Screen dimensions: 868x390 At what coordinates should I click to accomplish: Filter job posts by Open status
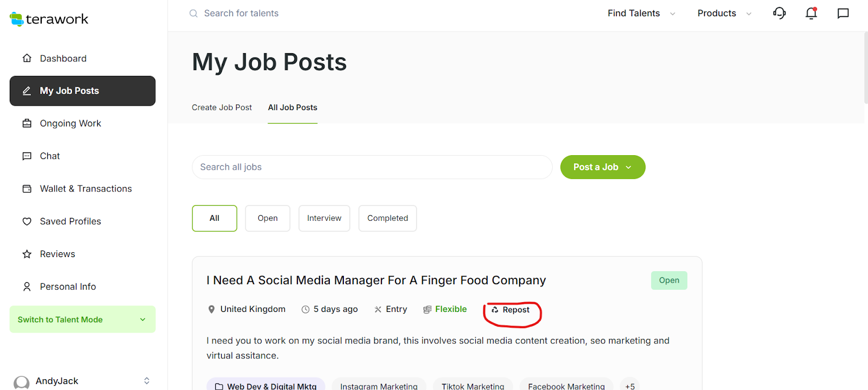click(x=267, y=218)
